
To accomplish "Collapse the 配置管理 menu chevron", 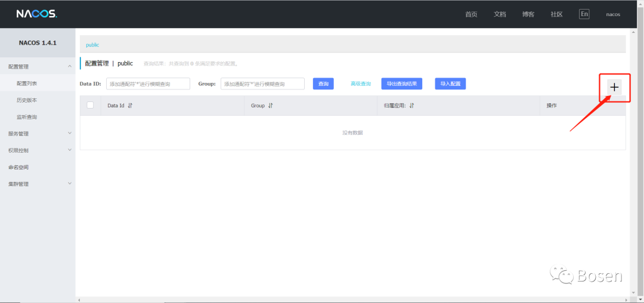I will coord(69,66).
